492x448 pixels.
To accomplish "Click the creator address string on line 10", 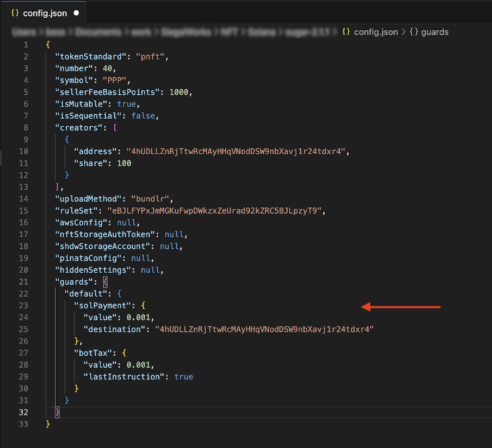I will [x=235, y=152].
